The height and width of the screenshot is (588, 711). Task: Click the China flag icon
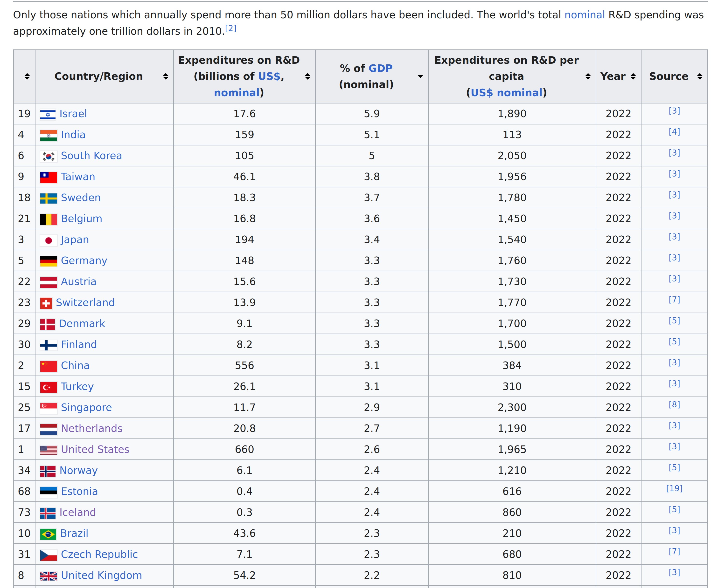pyautogui.click(x=49, y=366)
